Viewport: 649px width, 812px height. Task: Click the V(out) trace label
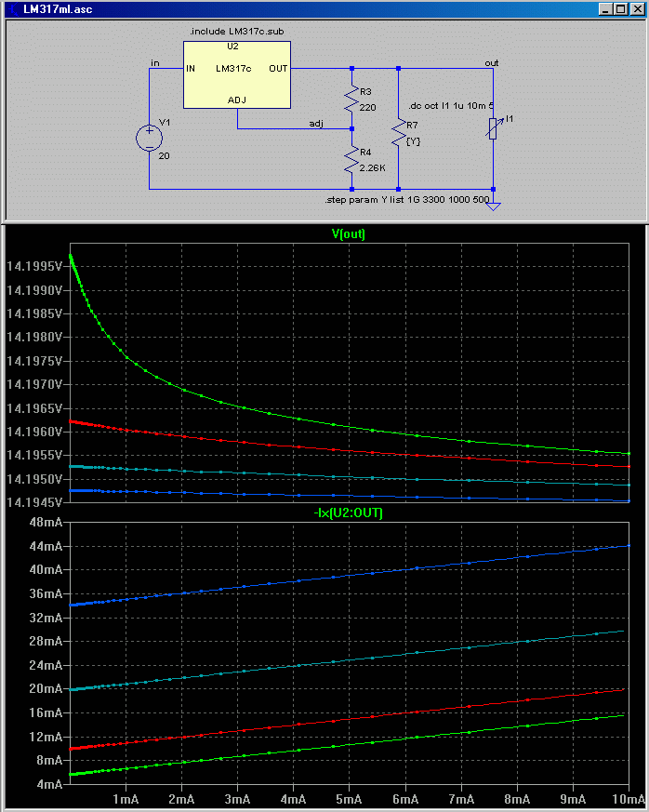click(x=349, y=234)
